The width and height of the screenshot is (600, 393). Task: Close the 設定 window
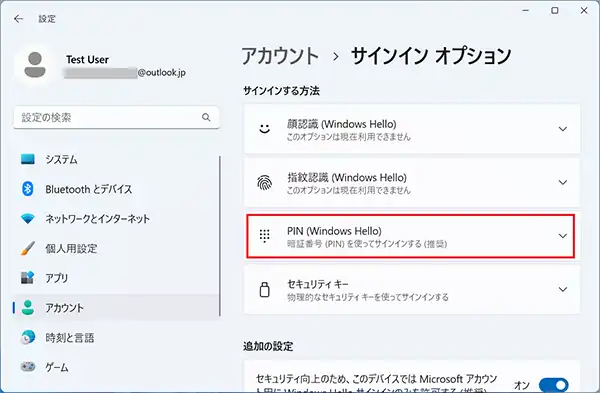click(x=584, y=10)
